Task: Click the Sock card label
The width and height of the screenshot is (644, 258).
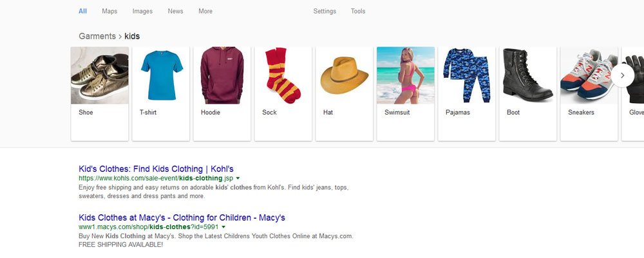Action: pyautogui.click(x=269, y=113)
